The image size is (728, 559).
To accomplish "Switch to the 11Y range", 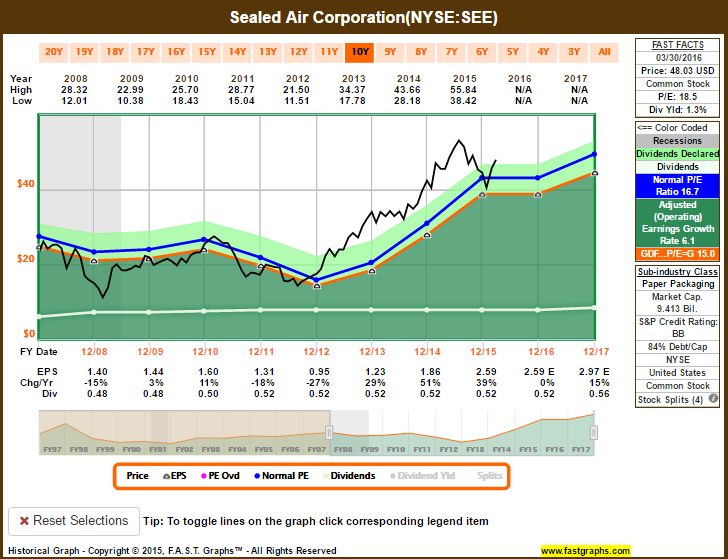I will pyautogui.click(x=329, y=52).
